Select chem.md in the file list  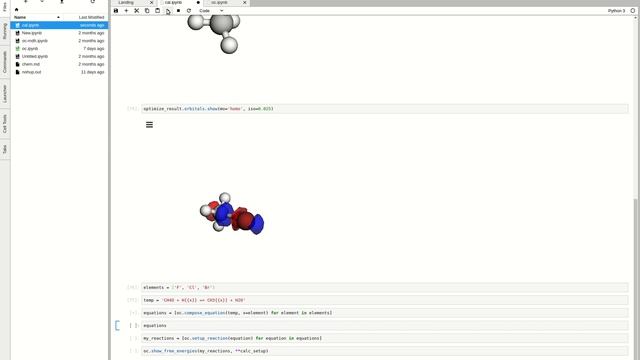click(x=60, y=64)
